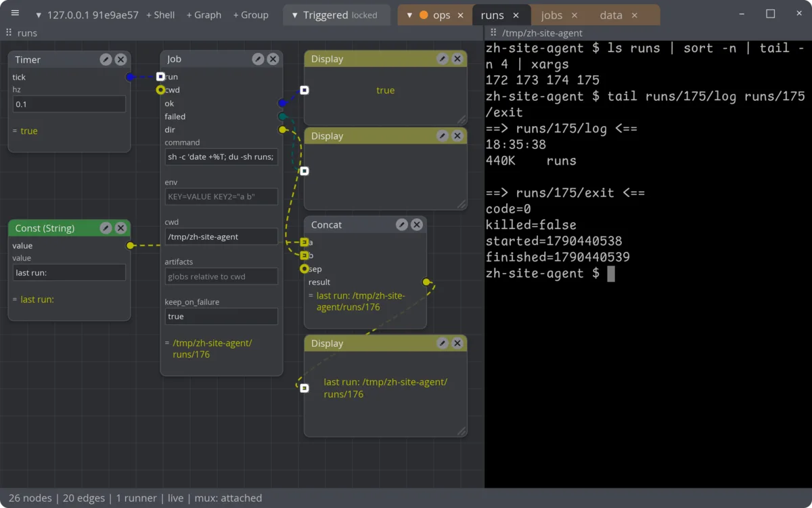Click the terminal line '172 173 174 175'
Image resolution: width=812 pixels, height=508 pixels.
[543, 80]
